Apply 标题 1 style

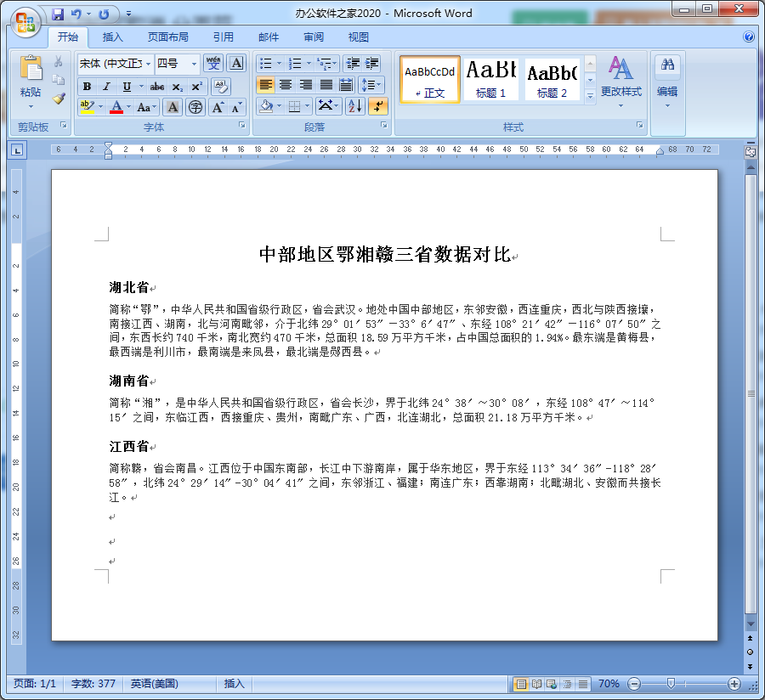(x=490, y=79)
